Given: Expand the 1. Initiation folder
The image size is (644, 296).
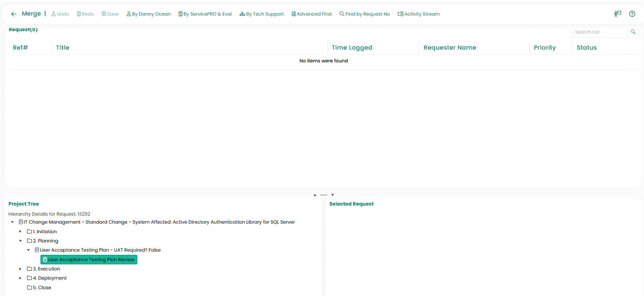Looking at the screenshot, I should pos(20,232).
